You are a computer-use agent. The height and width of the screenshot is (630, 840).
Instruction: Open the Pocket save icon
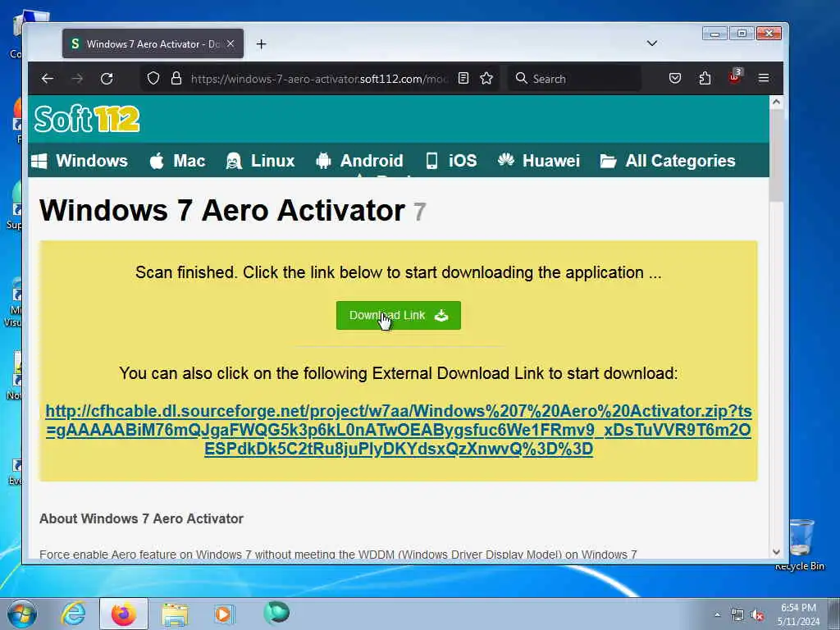pos(675,79)
